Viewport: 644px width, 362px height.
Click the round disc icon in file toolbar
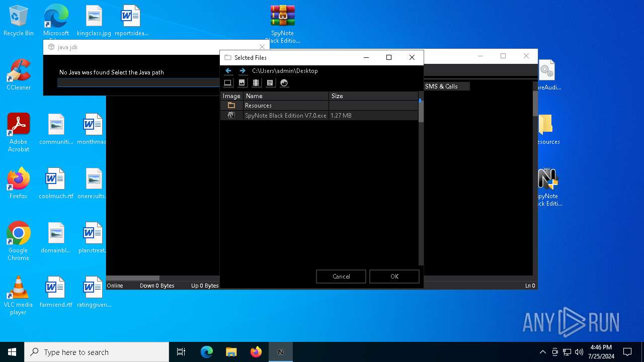pos(284,83)
